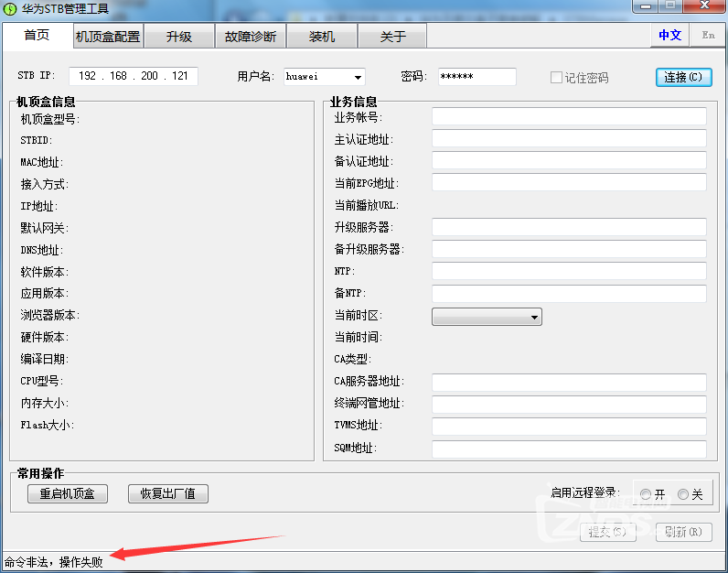Image resolution: width=728 pixels, height=573 pixels.
Task: Click the Huawei STB tool title icon
Action: coord(10,9)
